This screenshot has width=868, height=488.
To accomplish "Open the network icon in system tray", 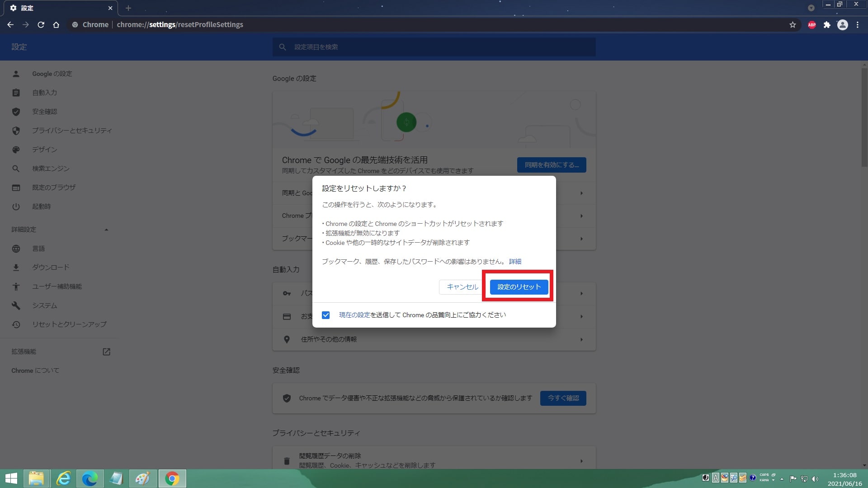I will pos(804,479).
